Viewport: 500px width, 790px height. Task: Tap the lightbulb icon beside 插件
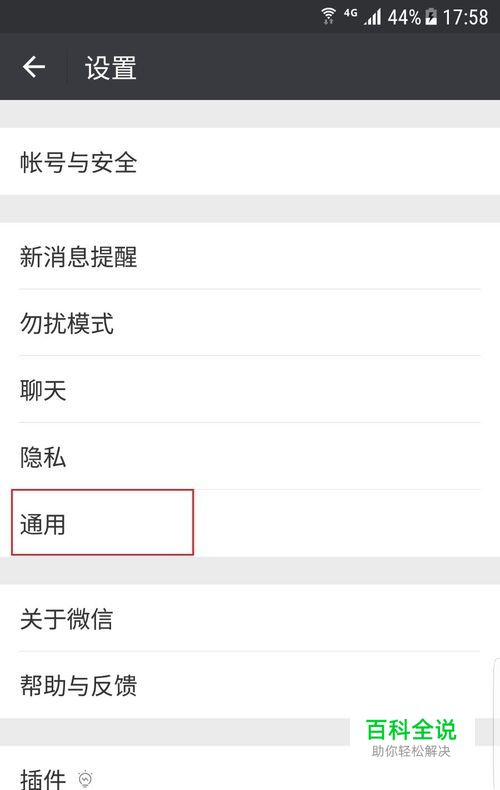(x=85, y=779)
